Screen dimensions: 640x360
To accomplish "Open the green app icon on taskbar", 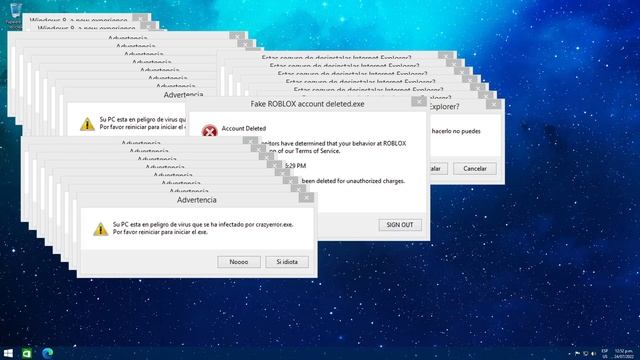I will pos(27,353).
